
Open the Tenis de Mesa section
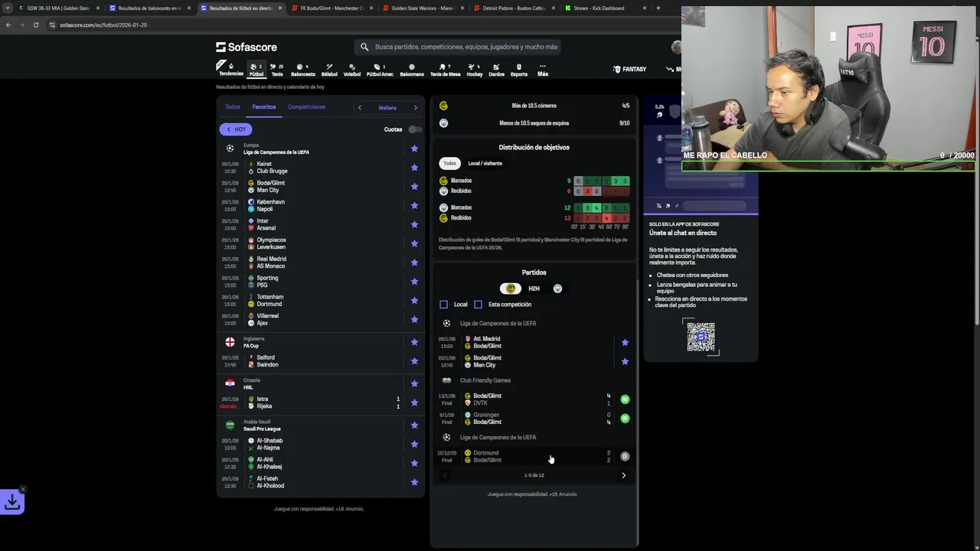[x=446, y=69]
